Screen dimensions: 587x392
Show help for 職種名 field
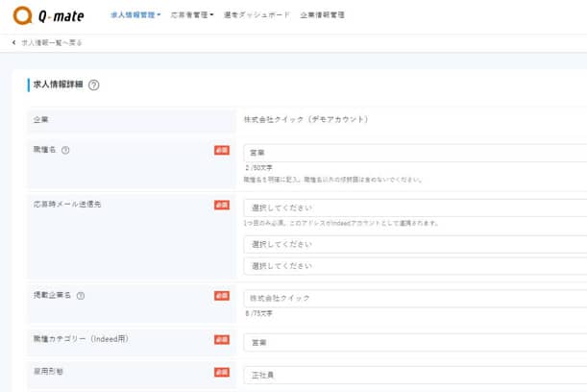(x=66, y=150)
